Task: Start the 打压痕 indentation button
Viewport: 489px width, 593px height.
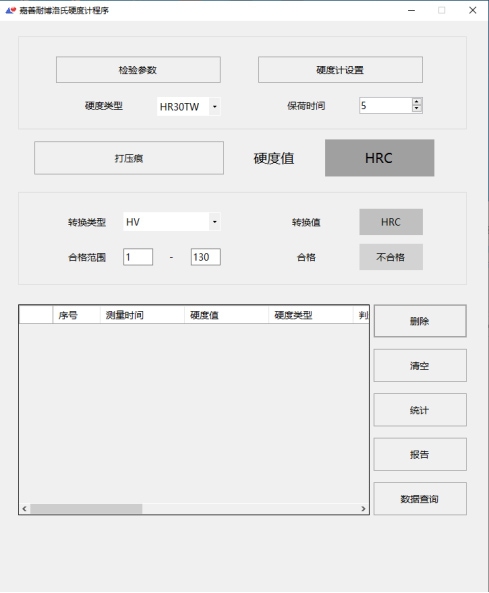Action: click(x=129, y=158)
